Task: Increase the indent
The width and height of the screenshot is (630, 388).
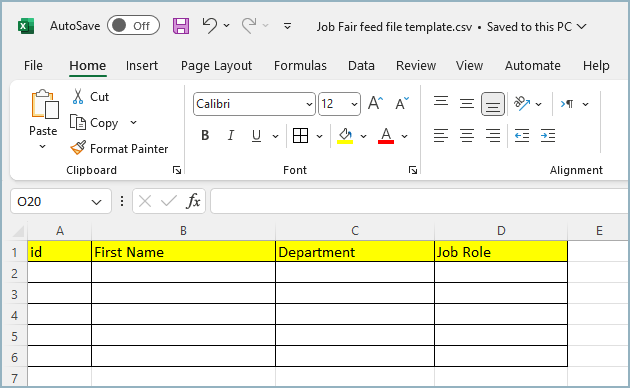Action: [548, 136]
